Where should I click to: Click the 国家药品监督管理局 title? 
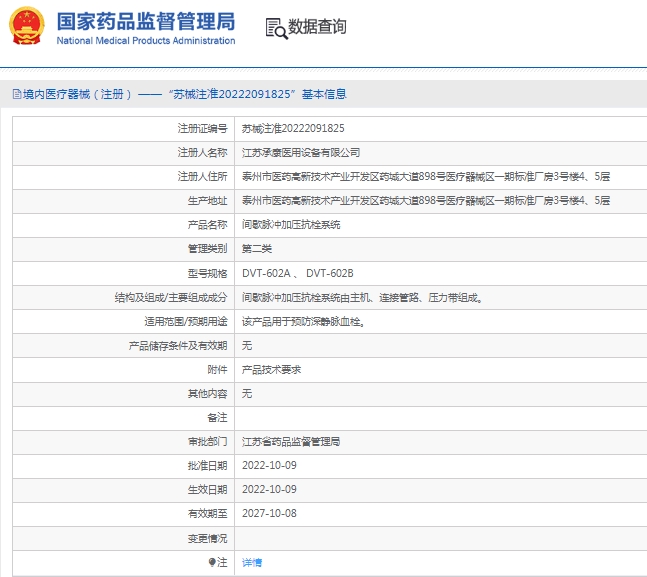(146, 21)
